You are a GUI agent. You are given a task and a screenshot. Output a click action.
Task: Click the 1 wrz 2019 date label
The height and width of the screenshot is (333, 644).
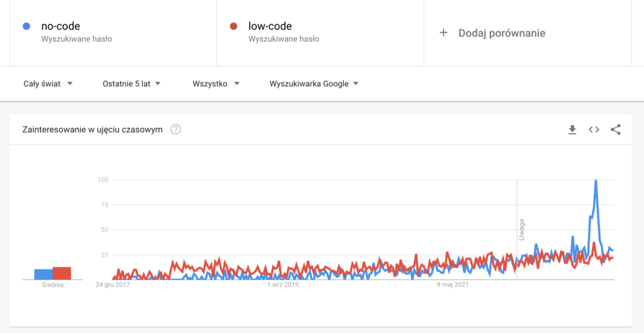pyautogui.click(x=282, y=285)
